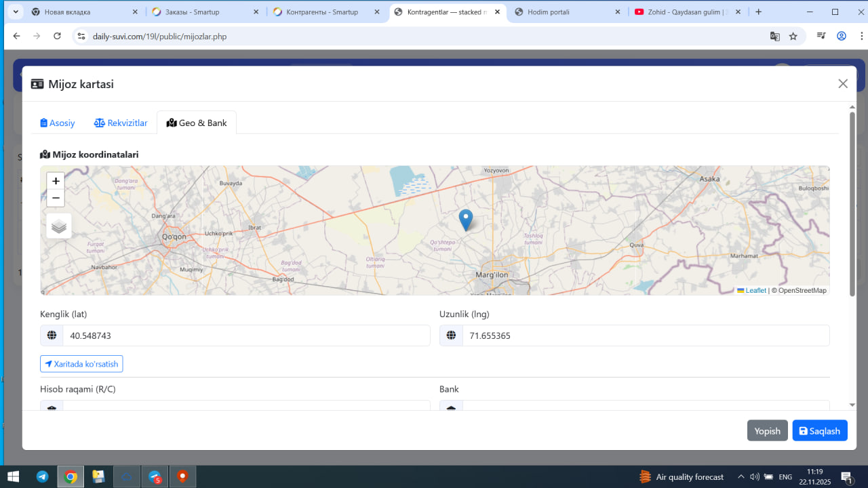
Task: Save with the Saqlash button
Action: [819, 431]
